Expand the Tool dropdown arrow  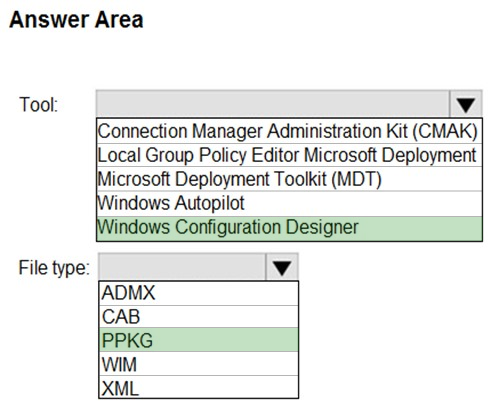pos(466,104)
